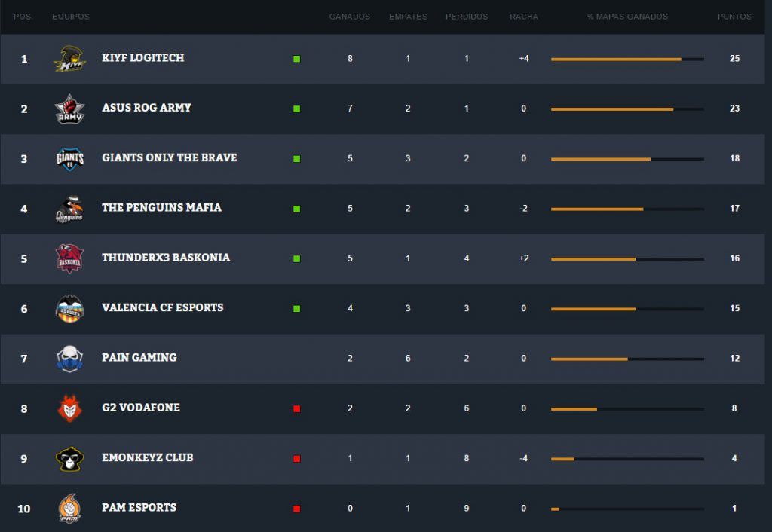
Task: Toggle the green status indicator for KIYF Logitech
Action: click(299, 58)
